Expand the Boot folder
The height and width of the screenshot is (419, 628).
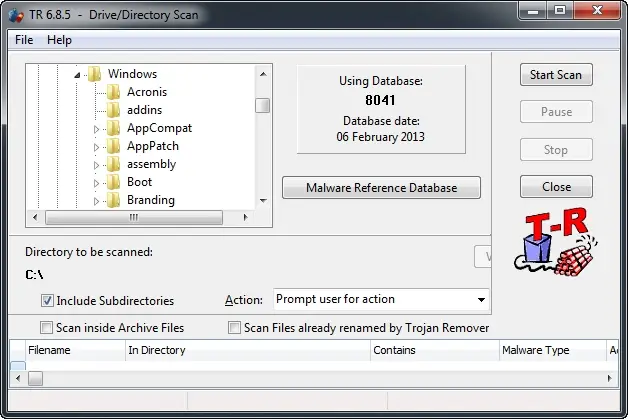click(x=96, y=183)
